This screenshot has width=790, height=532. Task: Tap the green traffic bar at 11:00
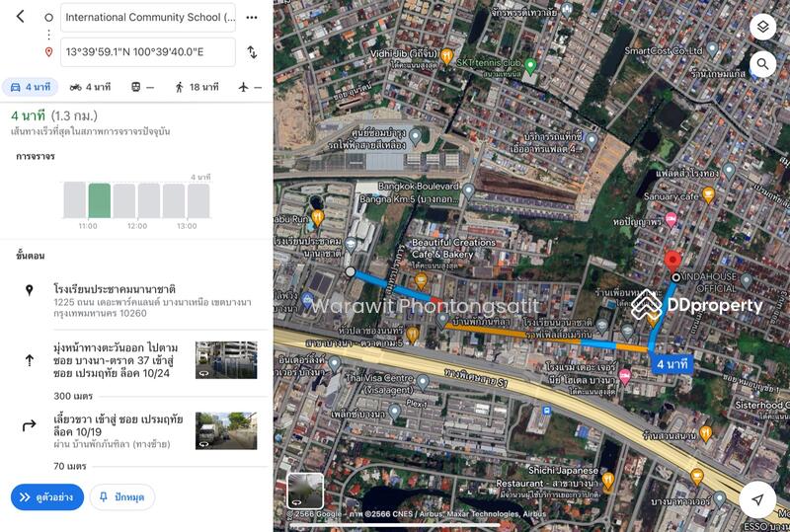pos(100,200)
